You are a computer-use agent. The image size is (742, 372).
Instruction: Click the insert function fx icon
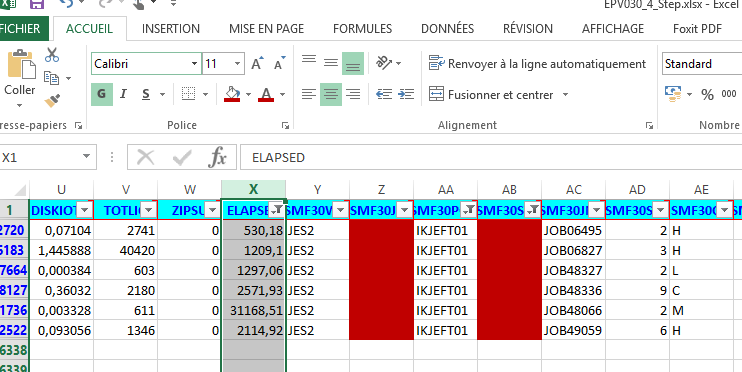click(x=217, y=157)
